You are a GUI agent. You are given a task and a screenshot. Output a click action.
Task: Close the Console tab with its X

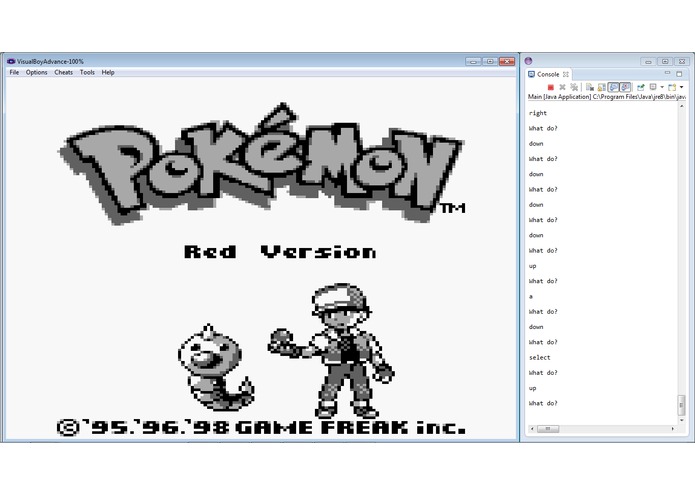pos(566,74)
